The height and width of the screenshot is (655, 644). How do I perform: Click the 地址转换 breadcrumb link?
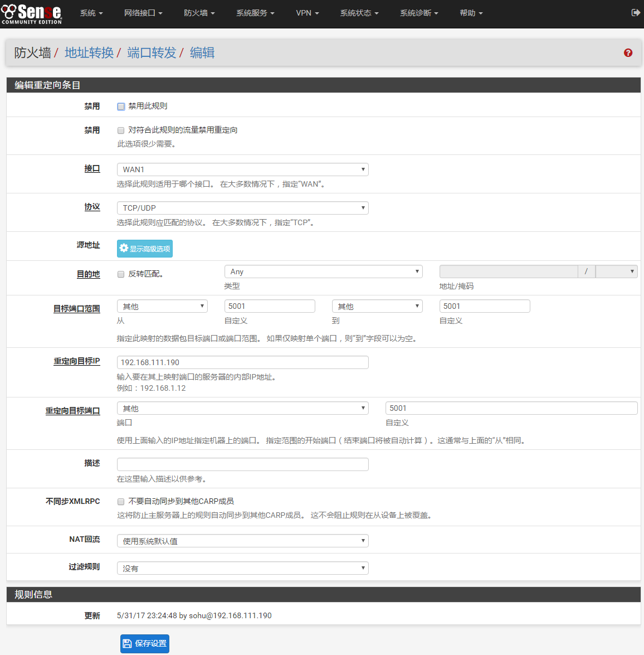89,53
